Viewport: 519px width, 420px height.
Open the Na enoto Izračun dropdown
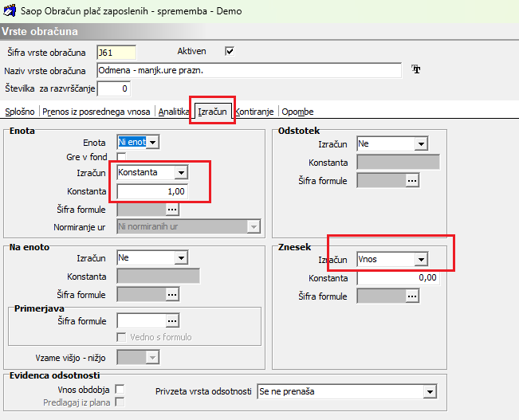click(x=181, y=258)
